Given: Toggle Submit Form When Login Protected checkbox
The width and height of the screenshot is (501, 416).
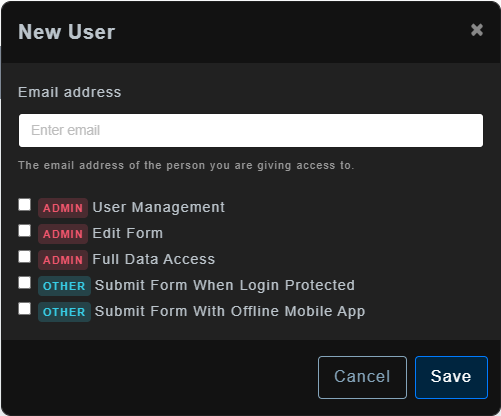Looking at the screenshot, I should (x=25, y=283).
